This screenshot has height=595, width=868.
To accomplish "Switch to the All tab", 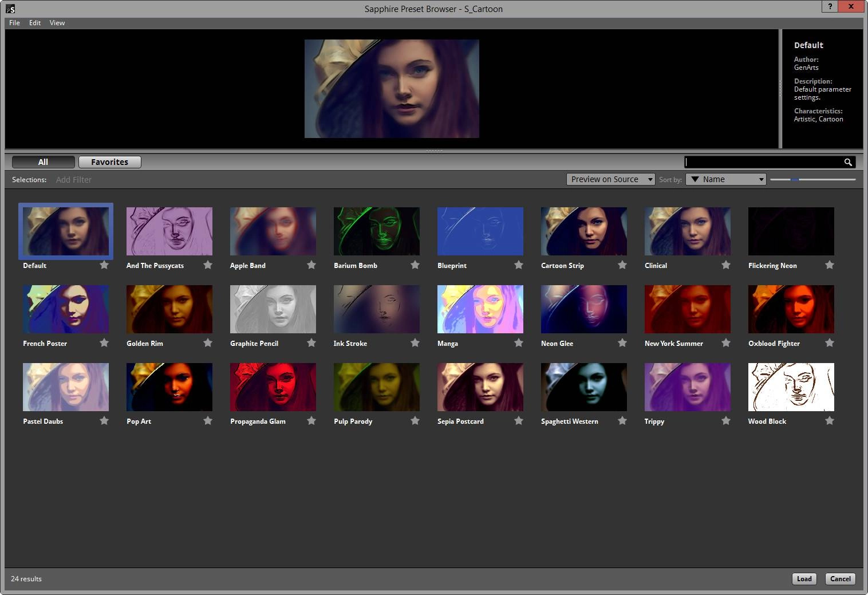I will (43, 162).
